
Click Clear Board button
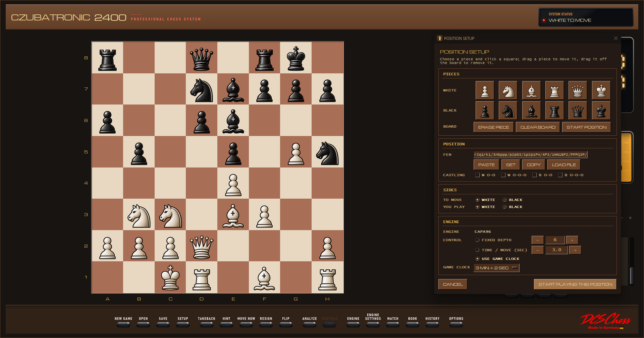tap(538, 127)
